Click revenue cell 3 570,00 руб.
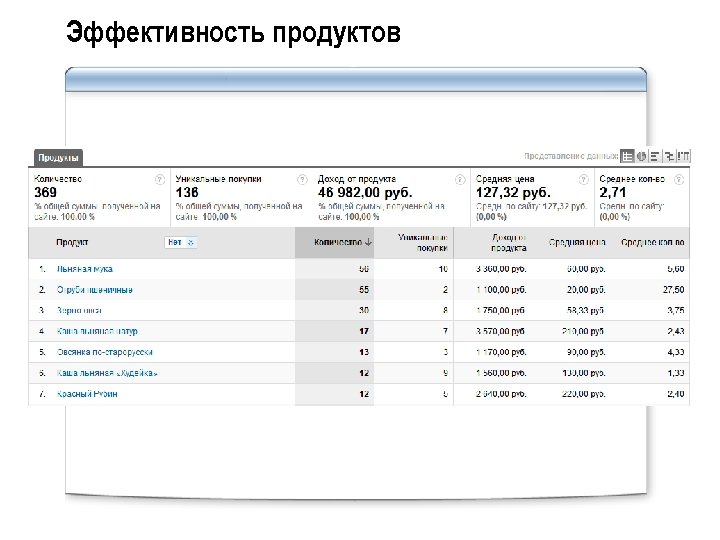 click(501, 331)
